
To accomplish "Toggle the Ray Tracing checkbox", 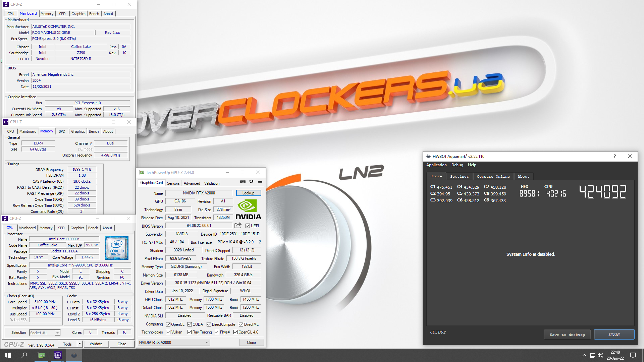I will (x=189, y=332).
